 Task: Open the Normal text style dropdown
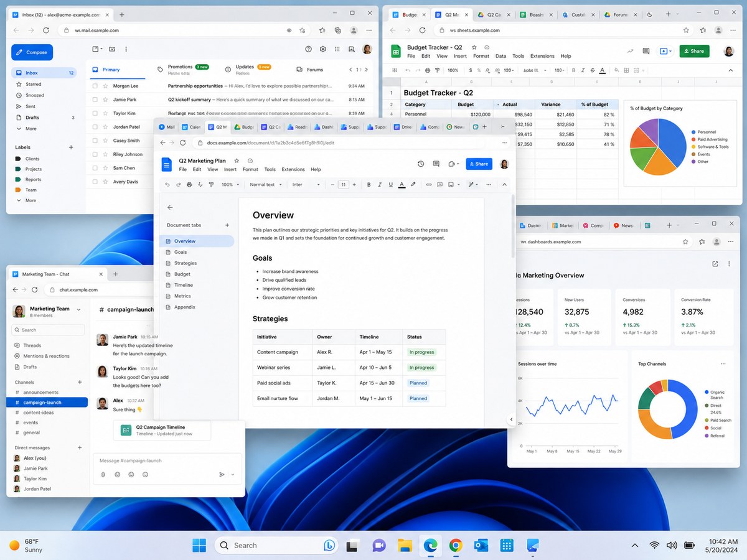point(266,185)
